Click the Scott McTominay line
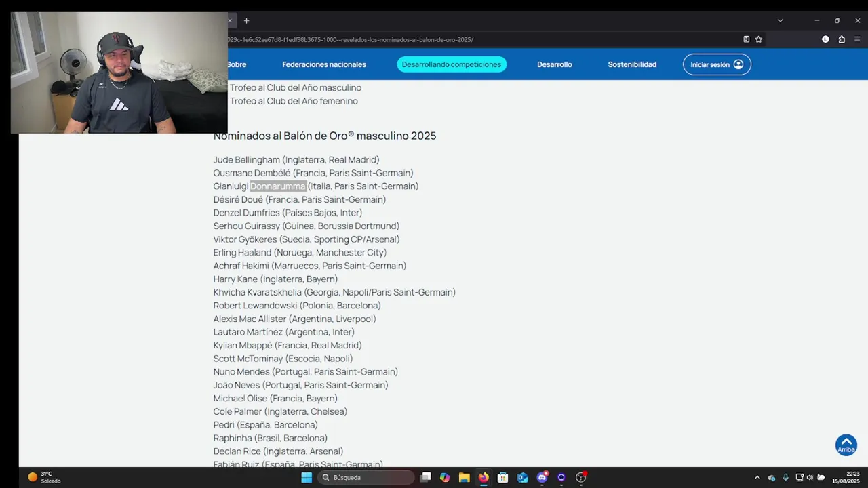This screenshot has width=868, height=488. tap(283, 359)
